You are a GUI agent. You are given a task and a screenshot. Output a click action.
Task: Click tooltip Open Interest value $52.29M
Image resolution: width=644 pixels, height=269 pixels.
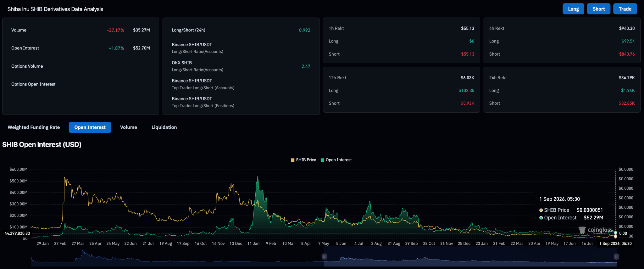(x=593, y=218)
